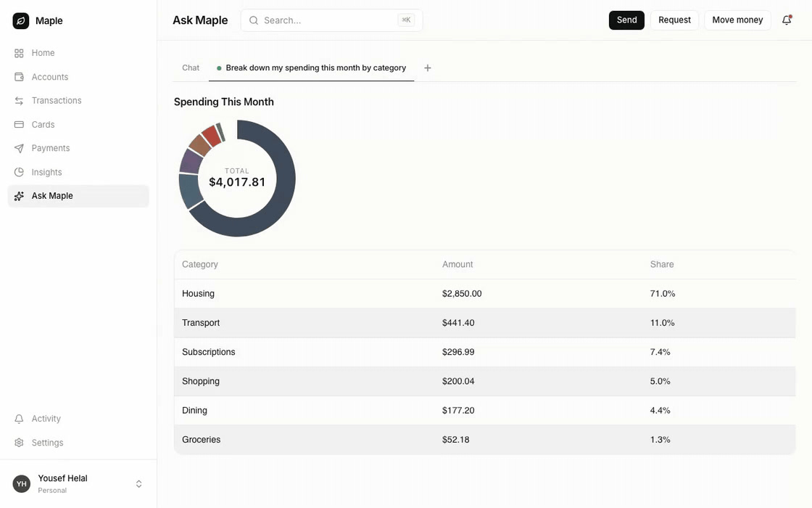
Task: Click the notifications bell icon
Action: point(787,20)
